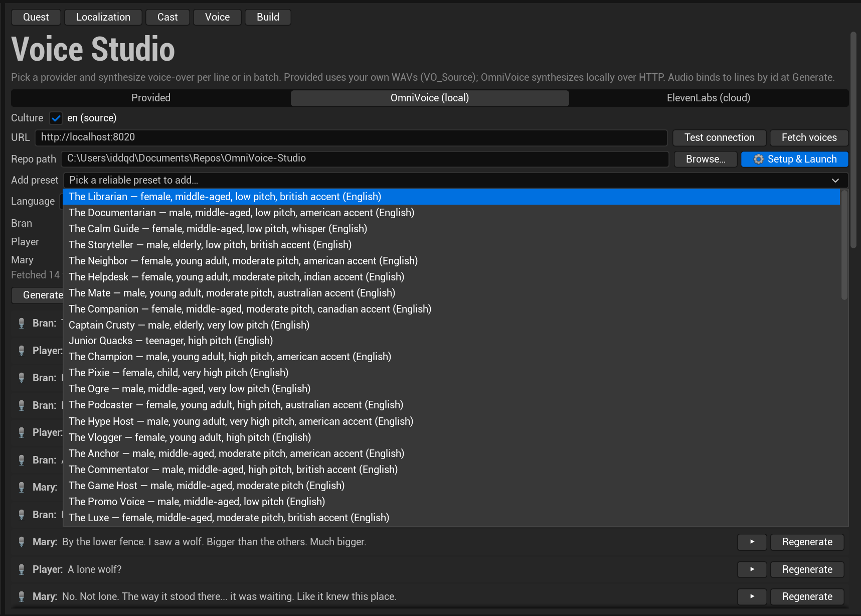Image resolution: width=861 pixels, height=616 pixels.
Task: Choose The Neighbor preset
Action: [451, 261]
